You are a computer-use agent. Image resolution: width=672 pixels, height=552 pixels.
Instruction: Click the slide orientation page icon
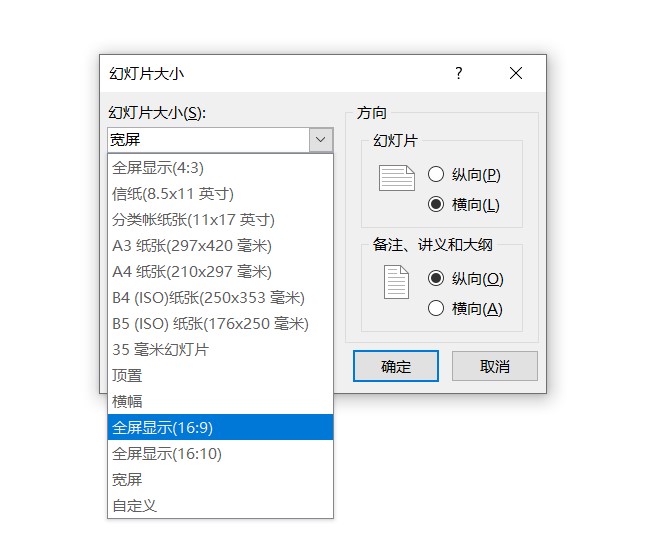click(x=397, y=178)
